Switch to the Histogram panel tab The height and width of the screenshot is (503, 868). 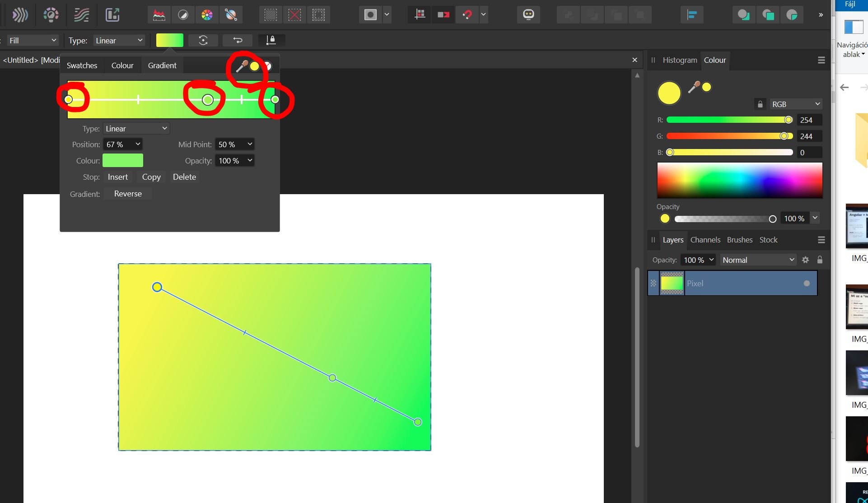pyautogui.click(x=680, y=60)
